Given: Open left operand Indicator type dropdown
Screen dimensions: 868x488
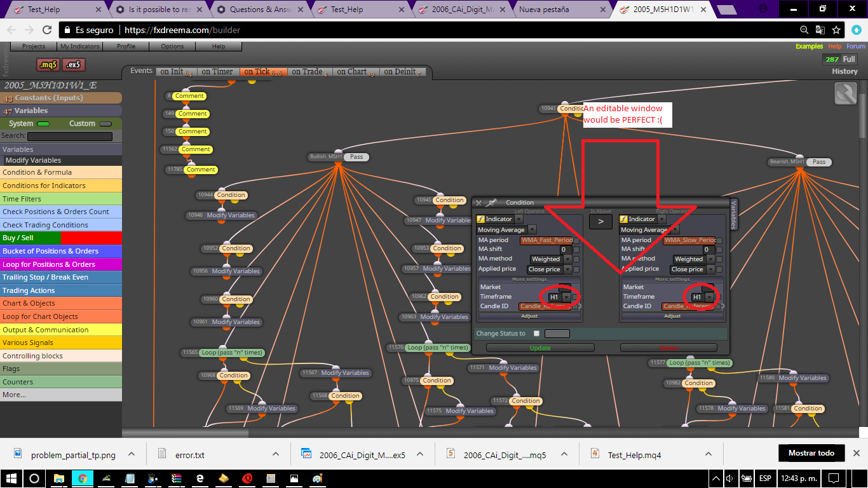Looking at the screenshot, I should tap(519, 219).
